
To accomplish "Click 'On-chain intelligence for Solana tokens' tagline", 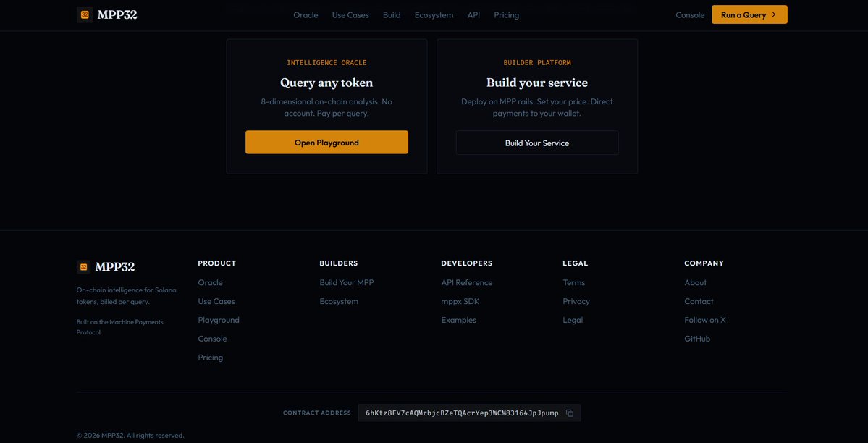I will coord(126,296).
